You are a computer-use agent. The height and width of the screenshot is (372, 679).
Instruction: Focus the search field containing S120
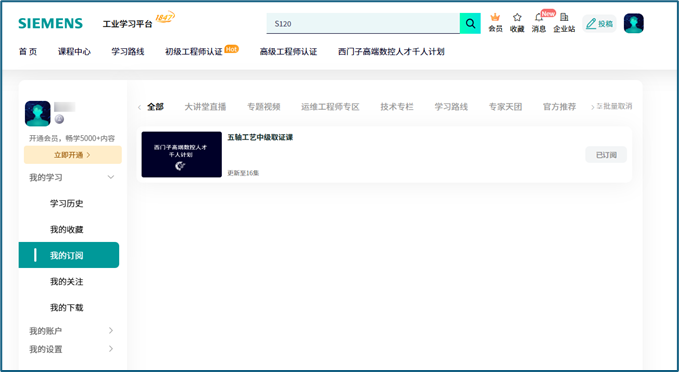[x=363, y=23]
